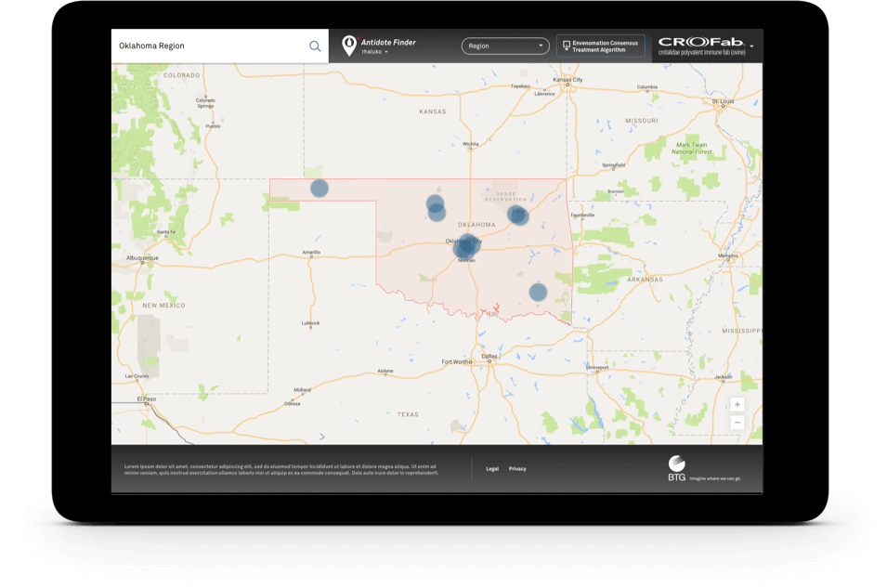The height and width of the screenshot is (588, 887).
Task: Click the Wichita city label
Action: pos(471,144)
